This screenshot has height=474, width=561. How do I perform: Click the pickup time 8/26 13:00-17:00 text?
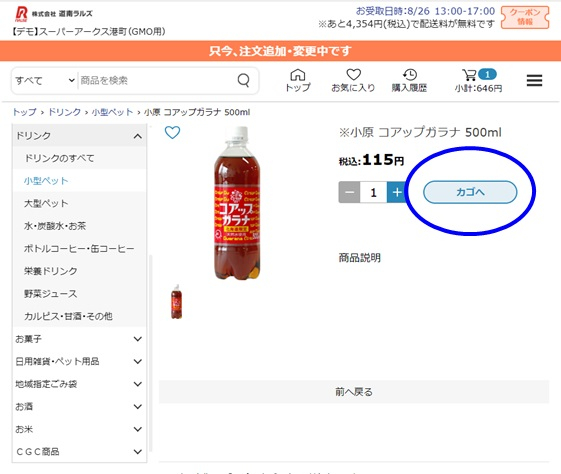pos(425,11)
